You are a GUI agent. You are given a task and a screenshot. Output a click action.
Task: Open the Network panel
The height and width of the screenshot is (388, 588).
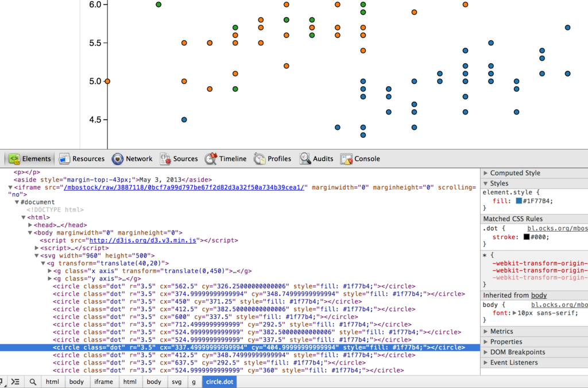pyautogui.click(x=132, y=159)
